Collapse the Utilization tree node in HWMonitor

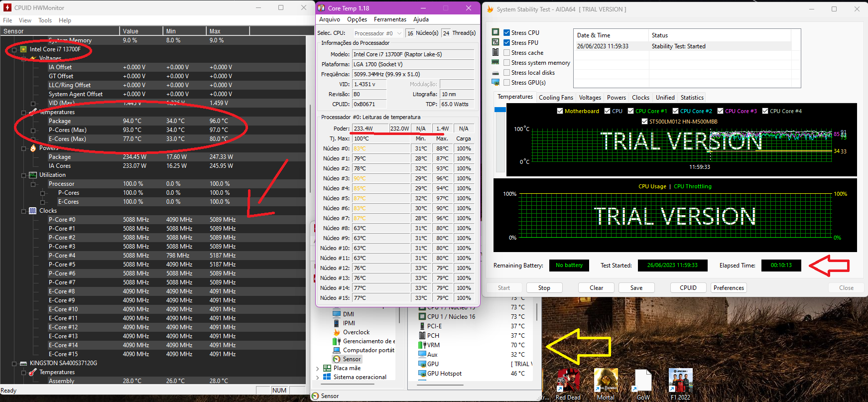(24, 175)
